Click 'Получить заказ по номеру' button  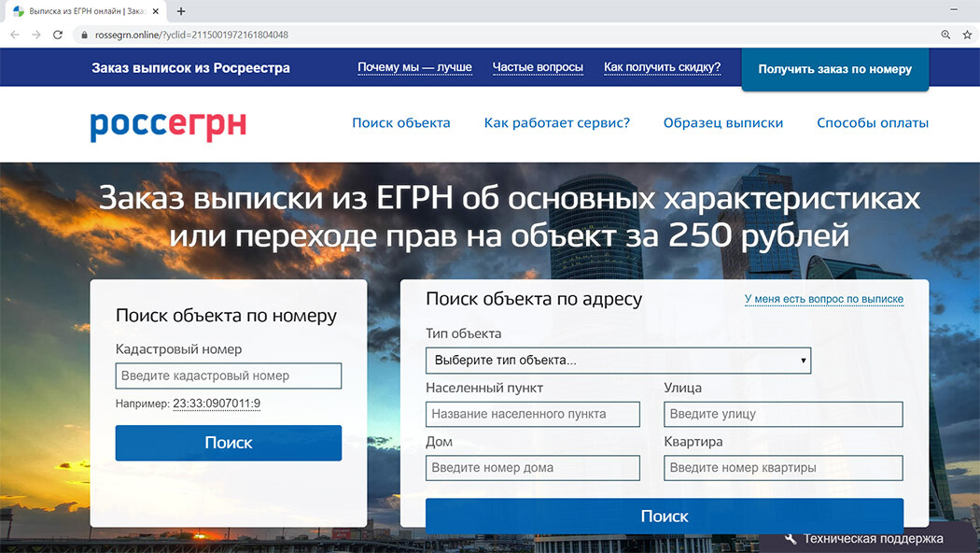point(835,69)
